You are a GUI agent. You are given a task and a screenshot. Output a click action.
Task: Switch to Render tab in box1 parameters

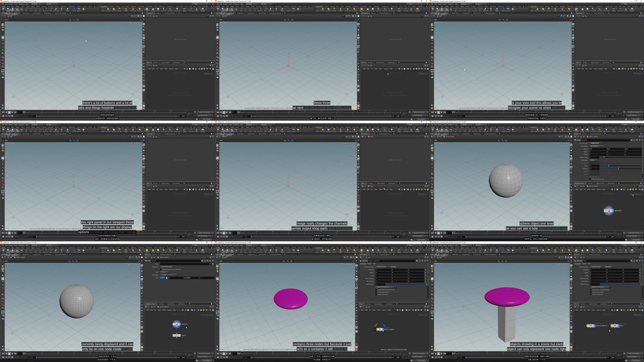tap(584, 264)
